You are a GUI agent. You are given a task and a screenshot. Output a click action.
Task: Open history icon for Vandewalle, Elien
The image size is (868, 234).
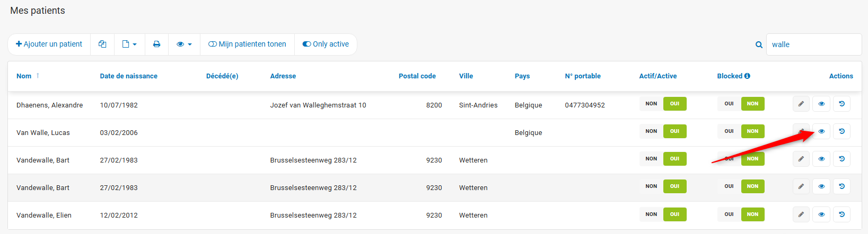pyautogui.click(x=841, y=214)
